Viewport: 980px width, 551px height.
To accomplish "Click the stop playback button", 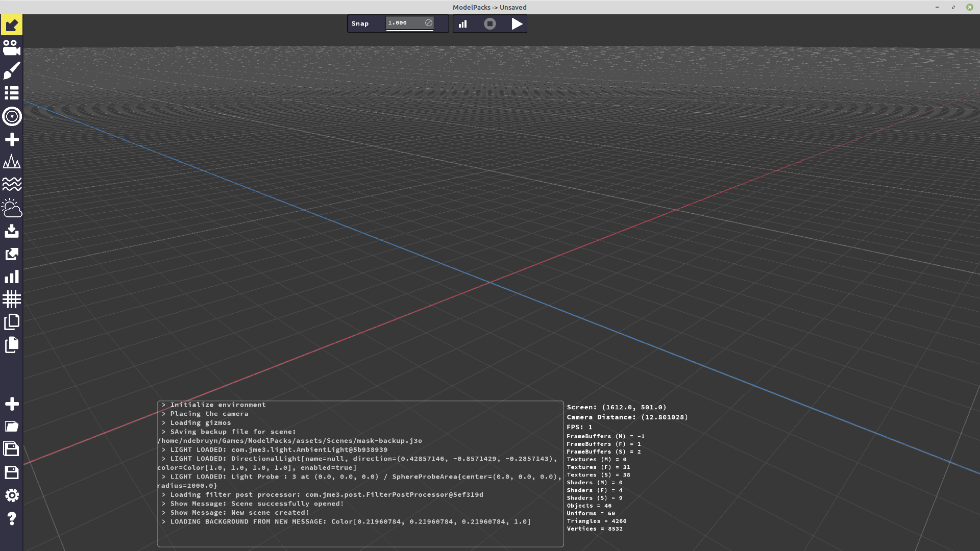I will [489, 24].
